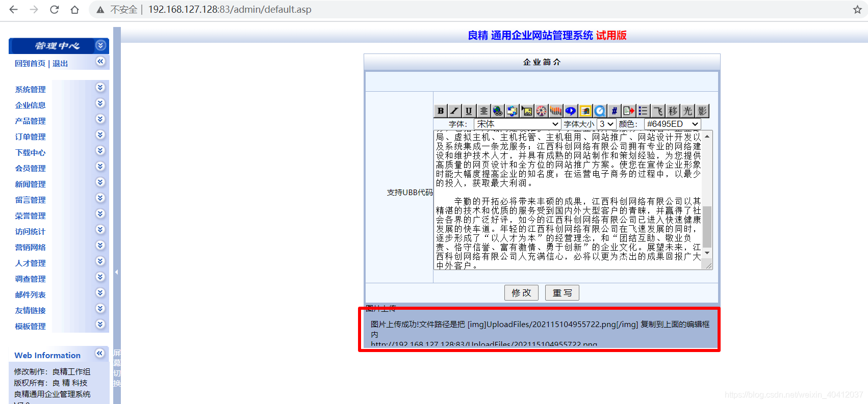Follow the 退出 logout link
This screenshot has height=404, width=868.
click(x=60, y=64)
